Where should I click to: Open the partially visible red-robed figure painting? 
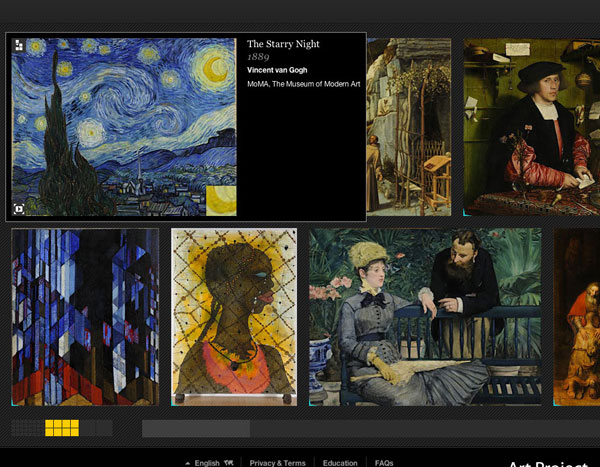pos(577,317)
